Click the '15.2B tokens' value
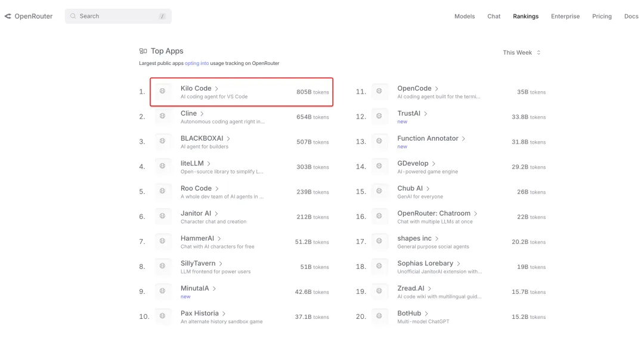The height and width of the screenshot is (357, 644). click(528, 317)
